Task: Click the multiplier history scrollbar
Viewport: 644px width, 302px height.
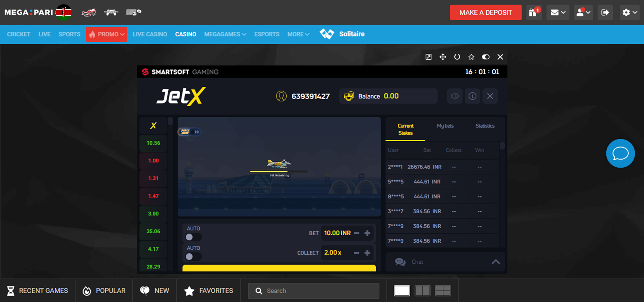Action: pos(170,121)
